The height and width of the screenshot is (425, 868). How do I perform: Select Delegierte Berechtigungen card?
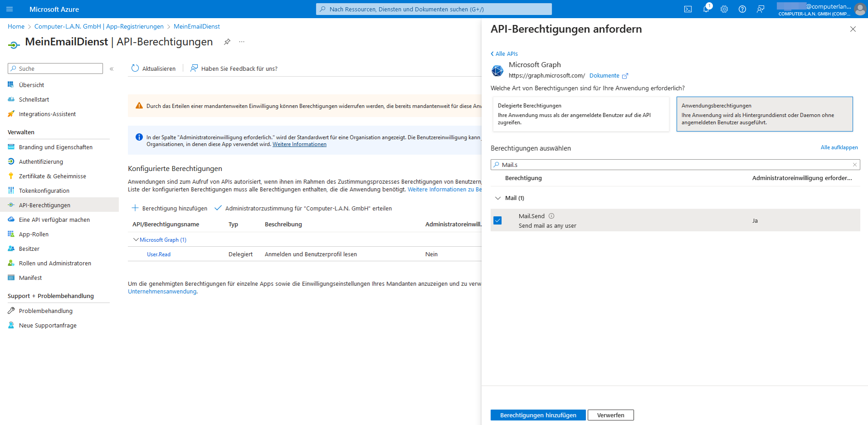point(581,114)
